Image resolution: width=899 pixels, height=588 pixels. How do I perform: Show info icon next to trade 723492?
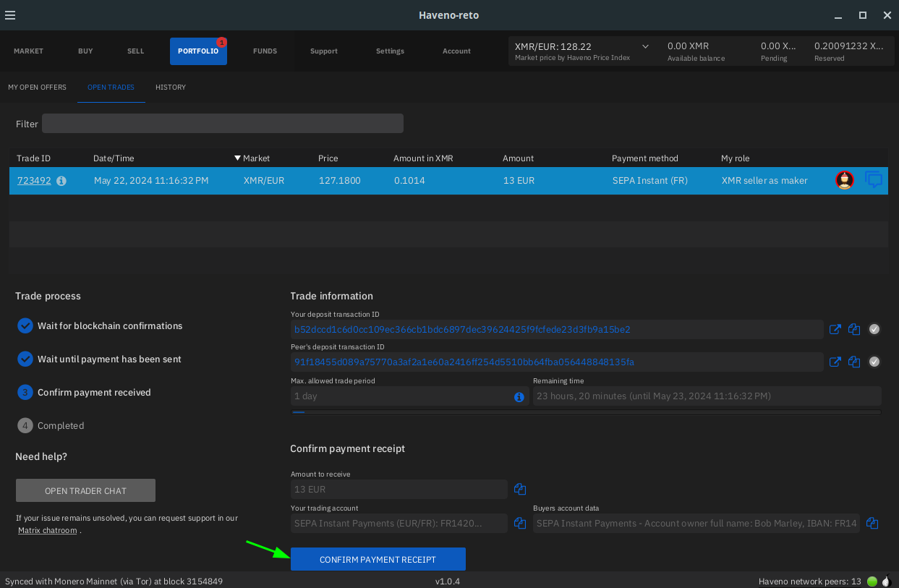pyautogui.click(x=61, y=181)
